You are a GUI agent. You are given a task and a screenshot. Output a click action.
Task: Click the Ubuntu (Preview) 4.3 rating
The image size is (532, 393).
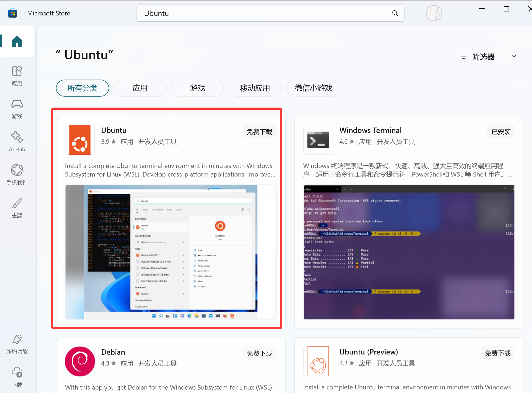[x=347, y=363]
